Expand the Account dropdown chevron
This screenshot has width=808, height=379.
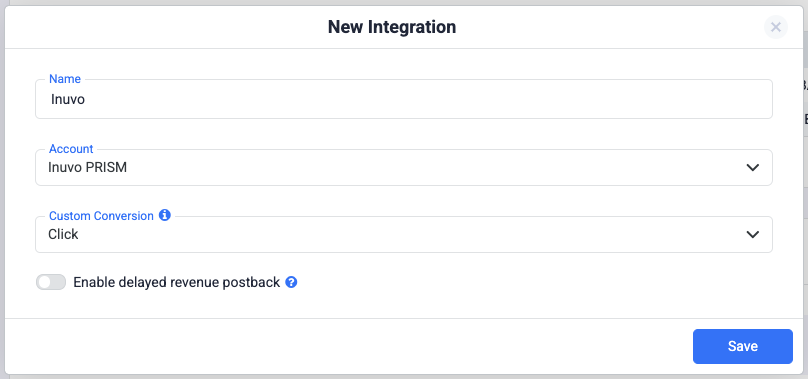click(752, 168)
